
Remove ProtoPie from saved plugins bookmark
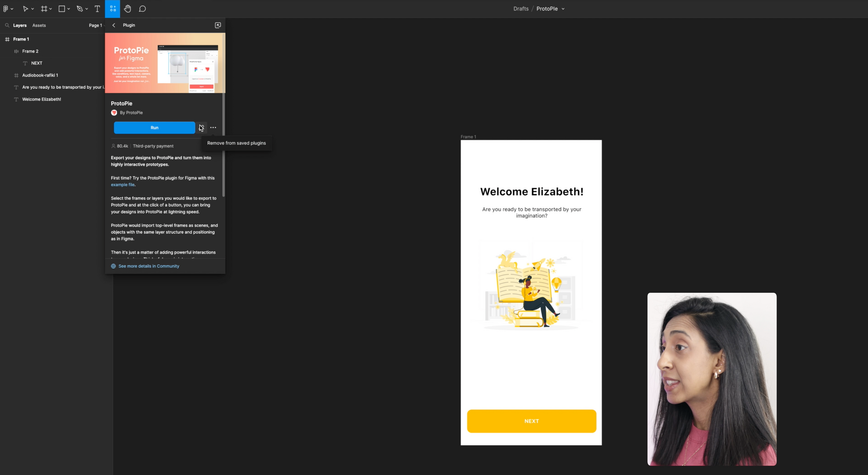[x=201, y=128]
